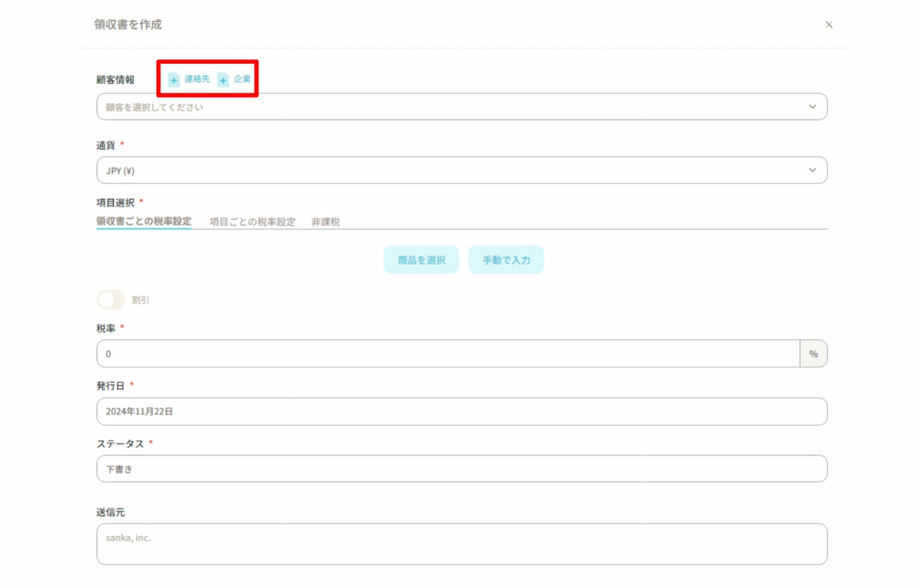Click the 手動で入力 button

click(x=506, y=260)
